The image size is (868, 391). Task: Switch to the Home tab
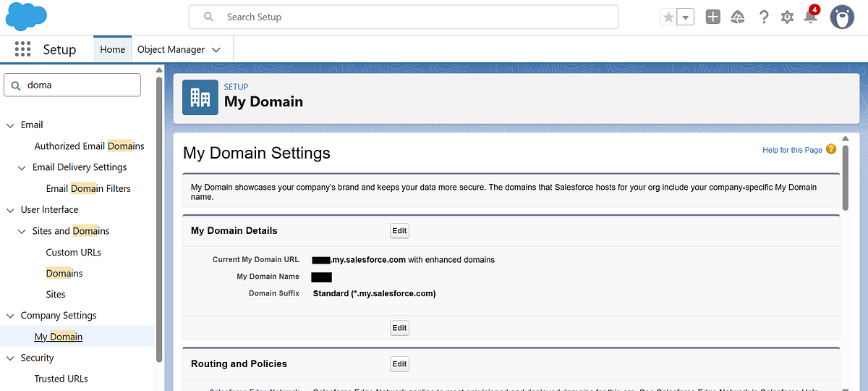[x=112, y=49]
